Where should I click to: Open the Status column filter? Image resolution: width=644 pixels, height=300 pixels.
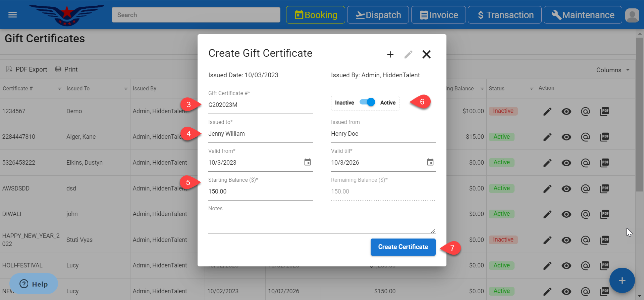click(x=531, y=88)
